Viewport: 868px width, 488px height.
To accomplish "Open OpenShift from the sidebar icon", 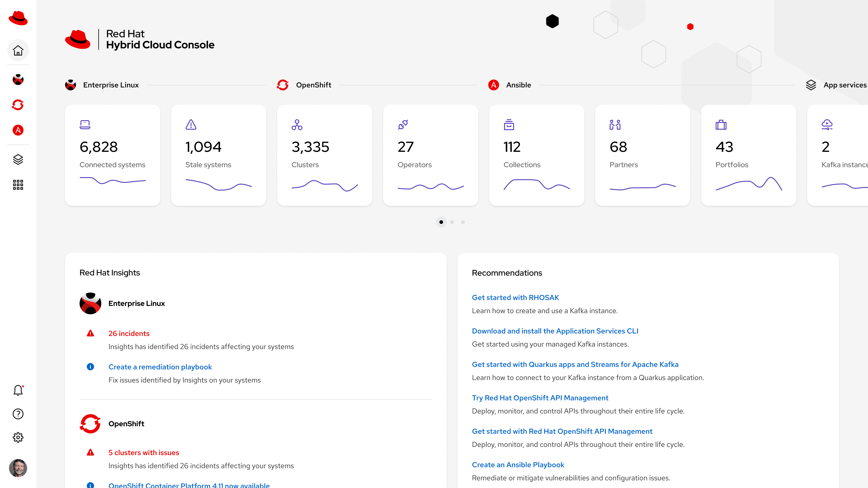I will coord(18,105).
